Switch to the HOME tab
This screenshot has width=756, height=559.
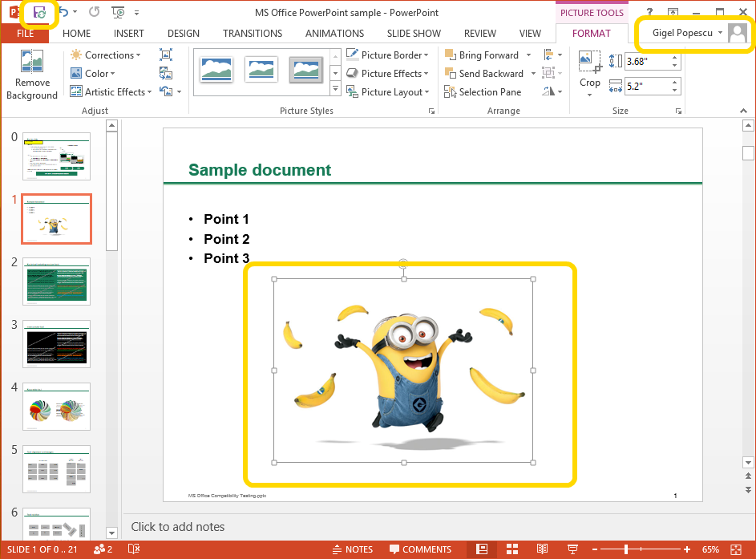point(76,33)
